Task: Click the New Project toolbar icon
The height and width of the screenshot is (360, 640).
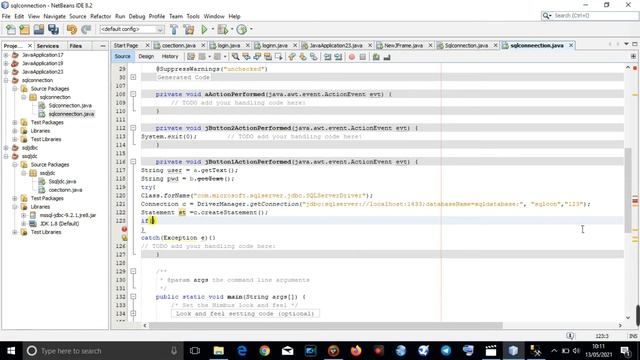Action: click(x=24, y=29)
